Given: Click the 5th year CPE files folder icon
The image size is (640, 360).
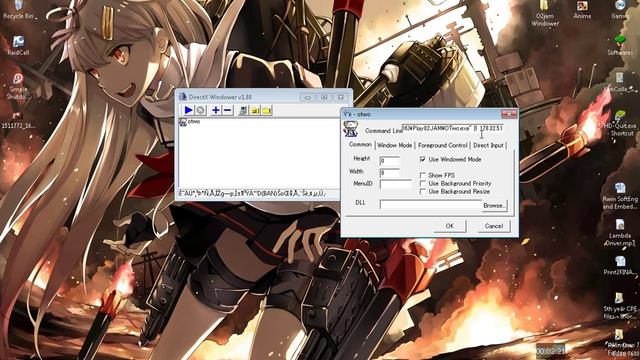Looking at the screenshot, I should point(620,305).
